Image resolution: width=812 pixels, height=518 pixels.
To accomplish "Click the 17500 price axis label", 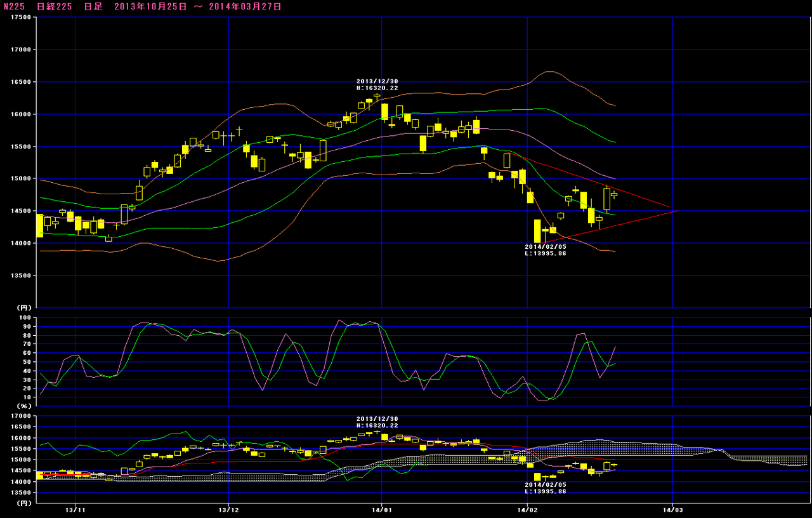I will click(21, 18).
